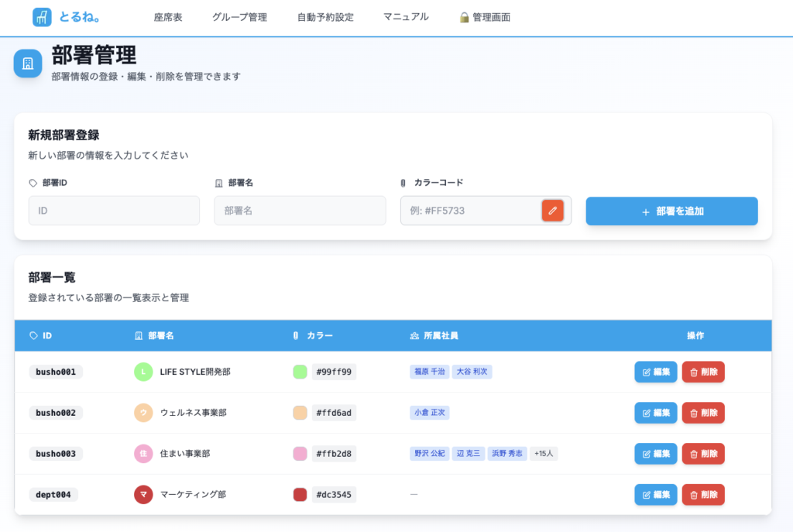Open the マニュアル page
Viewport: 793px width, 532px height.
click(x=406, y=17)
